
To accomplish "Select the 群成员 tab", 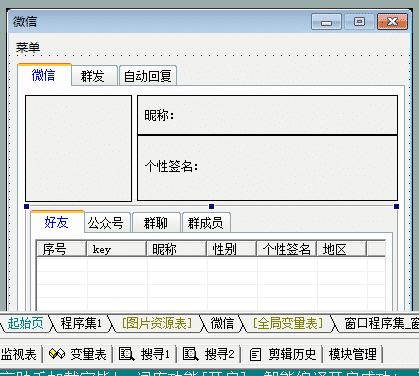I will 206,223.
